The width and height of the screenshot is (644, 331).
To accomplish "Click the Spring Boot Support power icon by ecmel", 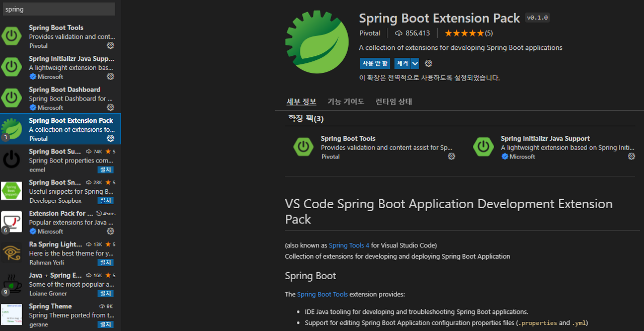I will pyautogui.click(x=12, y=159).
